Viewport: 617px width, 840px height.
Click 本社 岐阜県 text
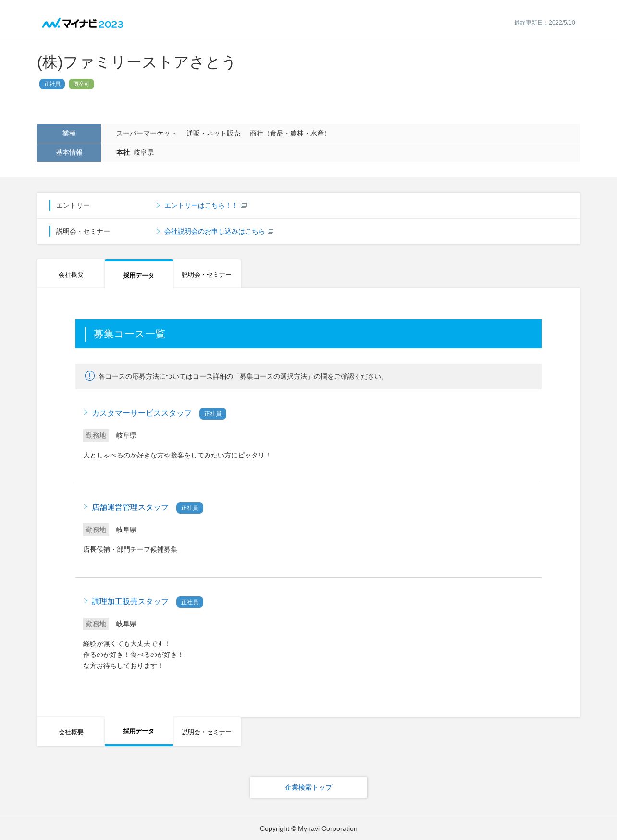[135, 152]
